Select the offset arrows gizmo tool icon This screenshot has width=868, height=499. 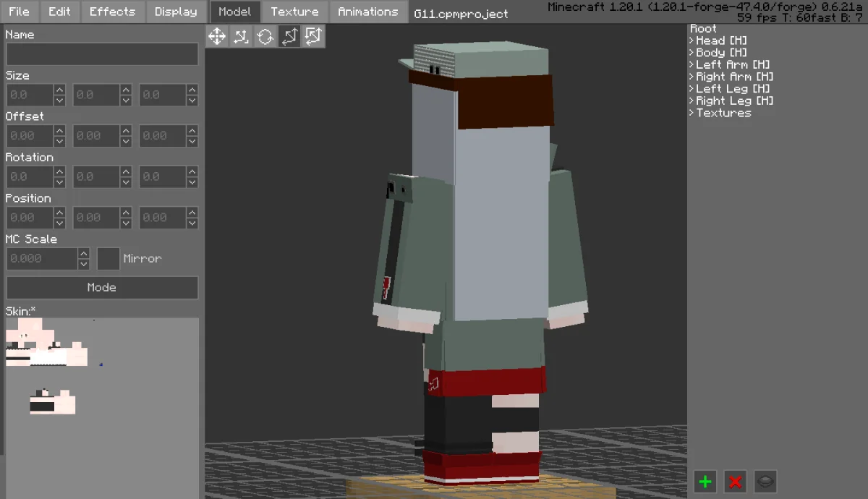(x=241, y=35)
